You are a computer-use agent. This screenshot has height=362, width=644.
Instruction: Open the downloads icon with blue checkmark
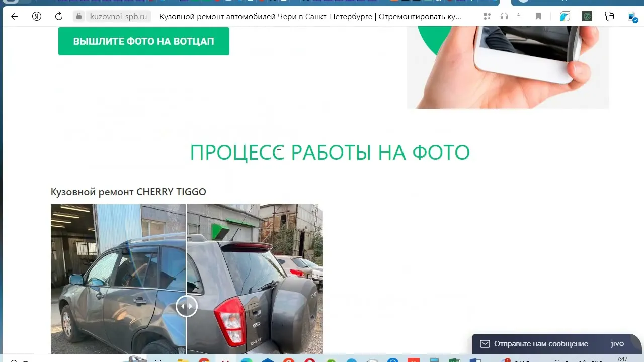pyautogui.click(x=633, y=17)
